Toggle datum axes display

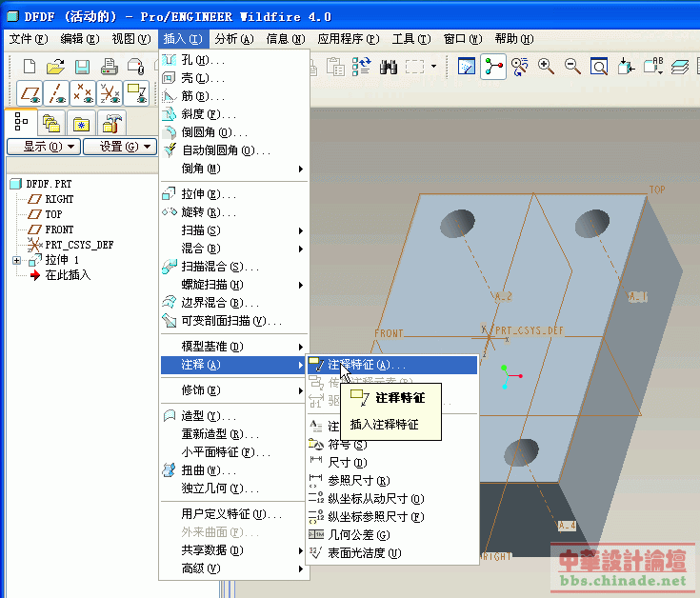coord(56,93)
